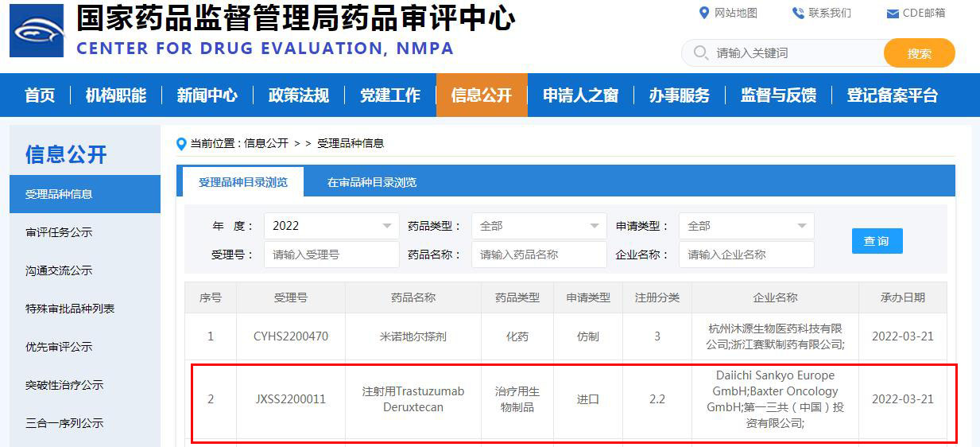Click the orange 搜索 button
This screenshot has height=447, width=980.
click(x=920, y=53)
